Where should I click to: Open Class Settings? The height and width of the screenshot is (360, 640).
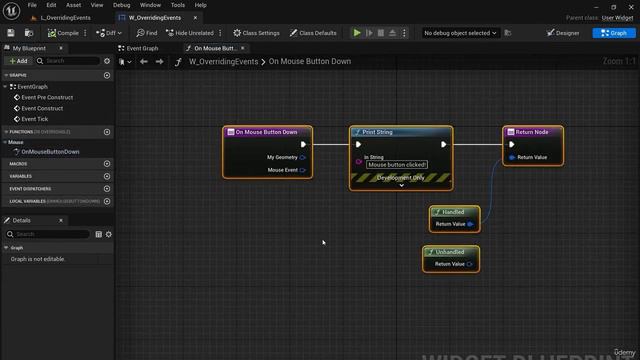click(256, 33)
